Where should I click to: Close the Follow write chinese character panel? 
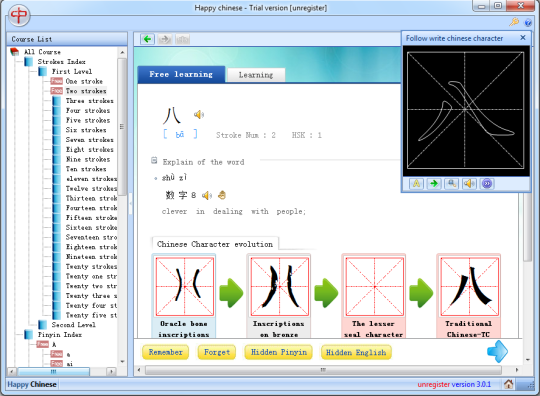click(x=523, y=38)
